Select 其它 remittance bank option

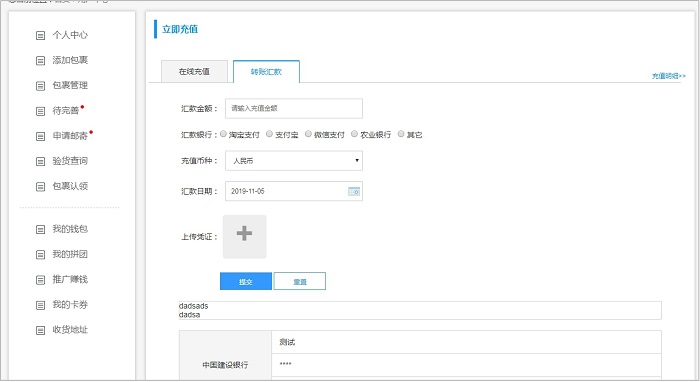pyautogui.click(x=401, y=134)
